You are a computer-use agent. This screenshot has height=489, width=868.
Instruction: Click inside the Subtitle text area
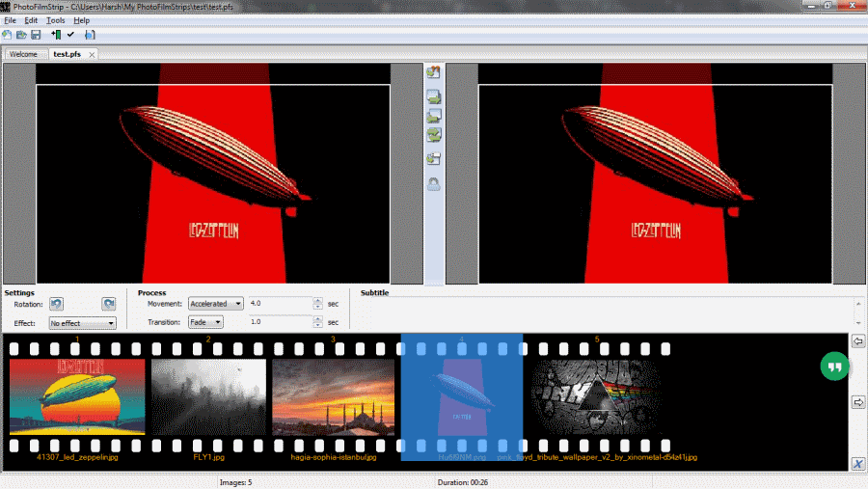pos(607,313)
